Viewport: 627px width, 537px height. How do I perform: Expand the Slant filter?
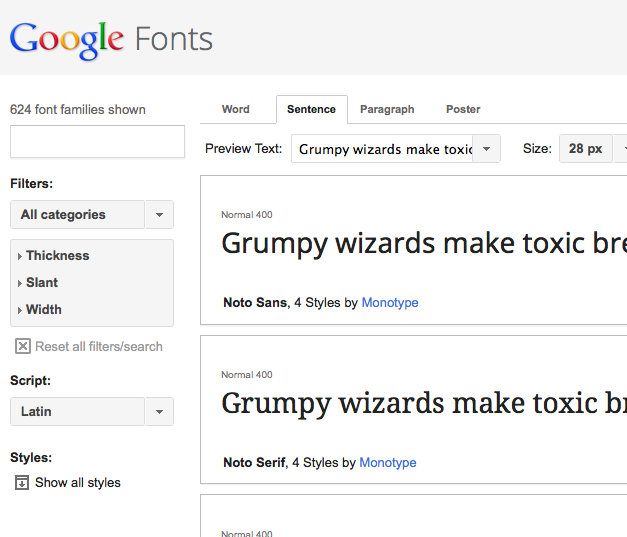coord(38,283)
